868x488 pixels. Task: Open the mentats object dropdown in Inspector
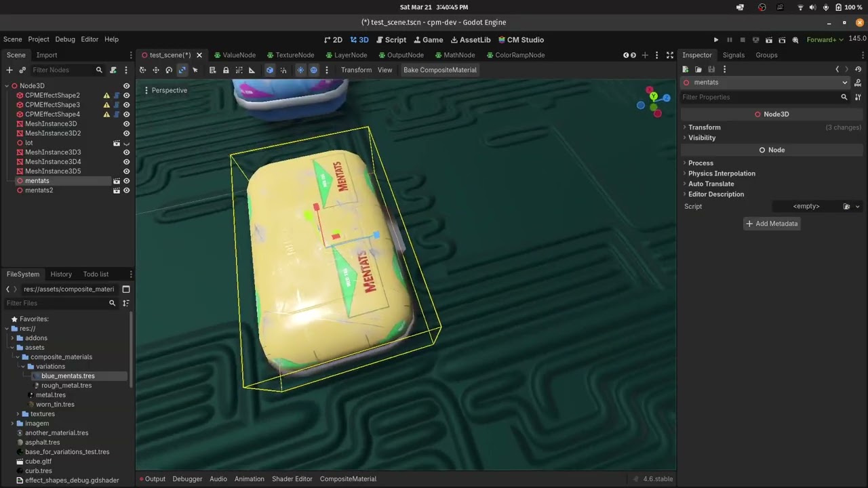pyautogui.click(x=766, y=83)
